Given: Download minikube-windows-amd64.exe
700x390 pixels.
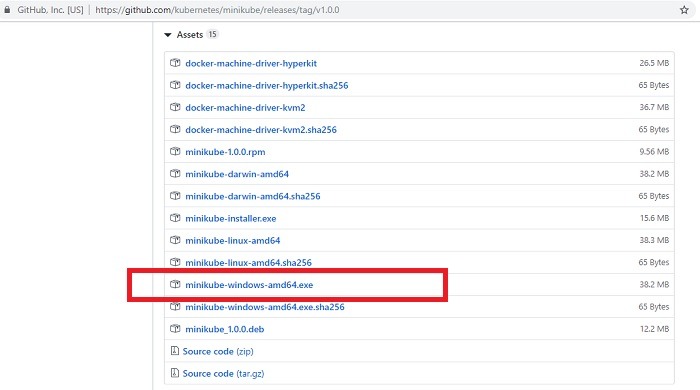Looking at the screenshot, I should coord(249,285).
